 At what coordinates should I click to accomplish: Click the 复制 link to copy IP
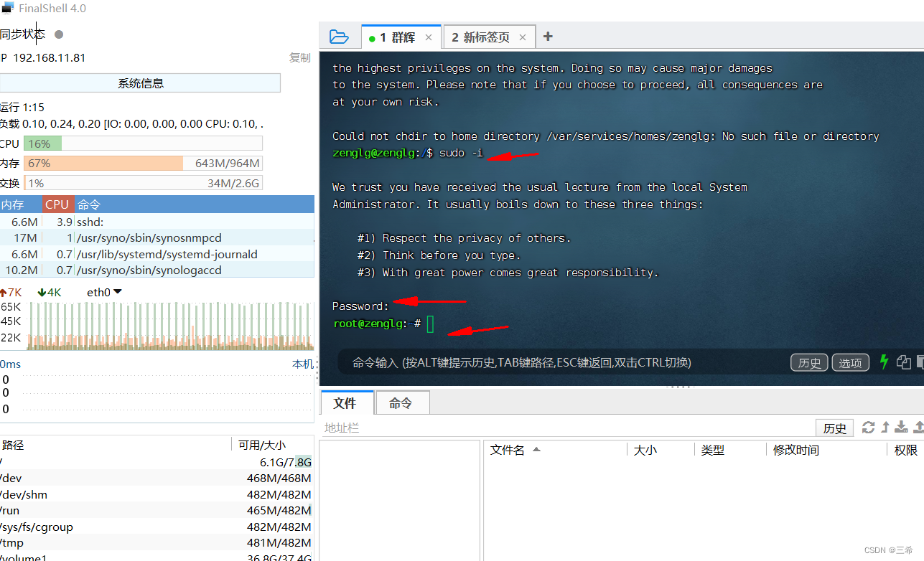(299, 57)
